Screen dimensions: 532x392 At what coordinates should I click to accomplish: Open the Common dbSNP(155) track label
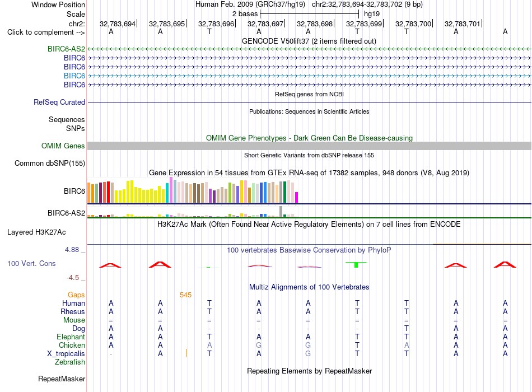point(50,164)
